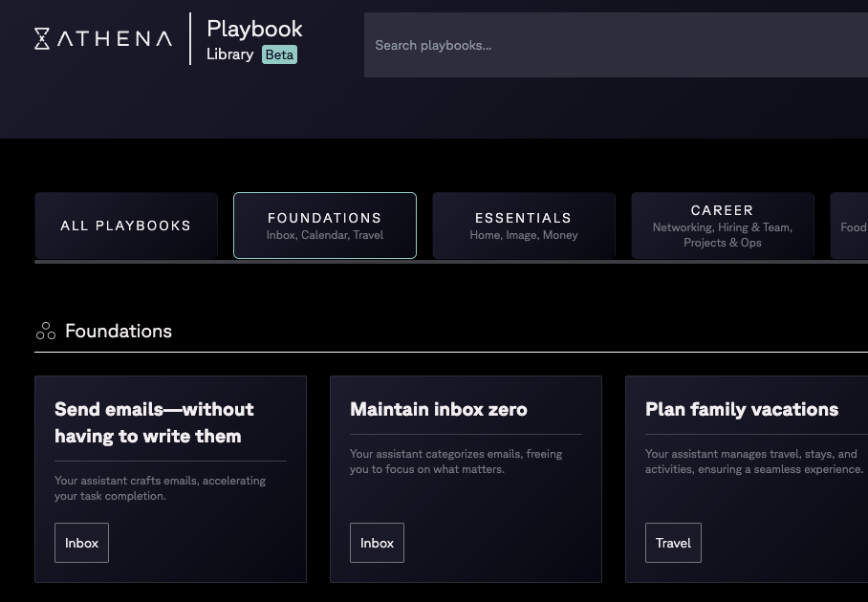Go to the Career category tab
The height and width of the screenshot is (602, 868).
723,226
